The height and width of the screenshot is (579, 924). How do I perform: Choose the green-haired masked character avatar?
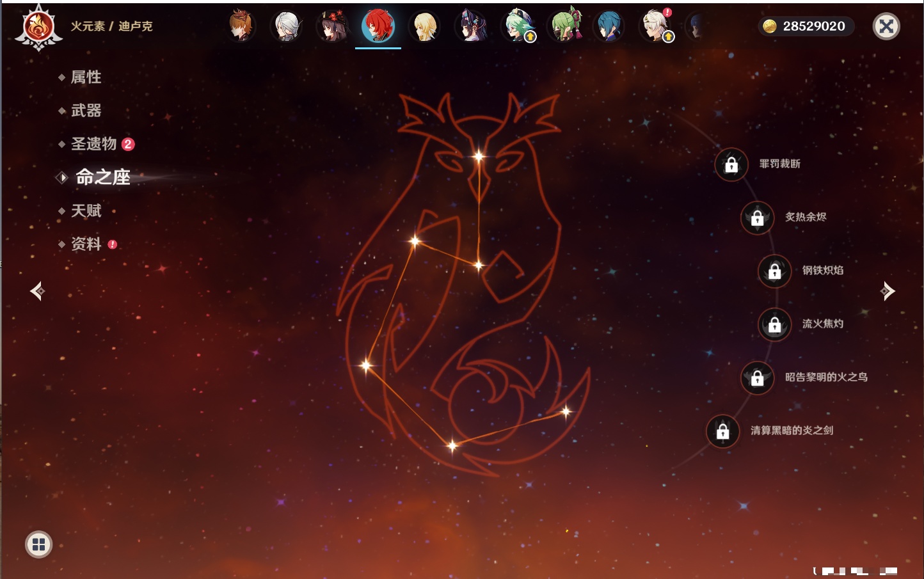tap(565, 27)
